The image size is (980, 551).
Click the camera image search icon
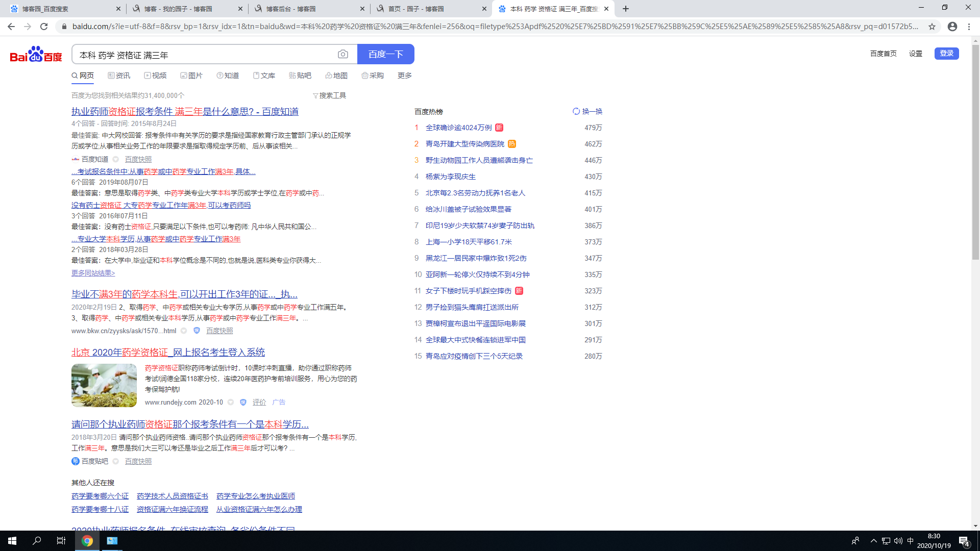(343, 54)
